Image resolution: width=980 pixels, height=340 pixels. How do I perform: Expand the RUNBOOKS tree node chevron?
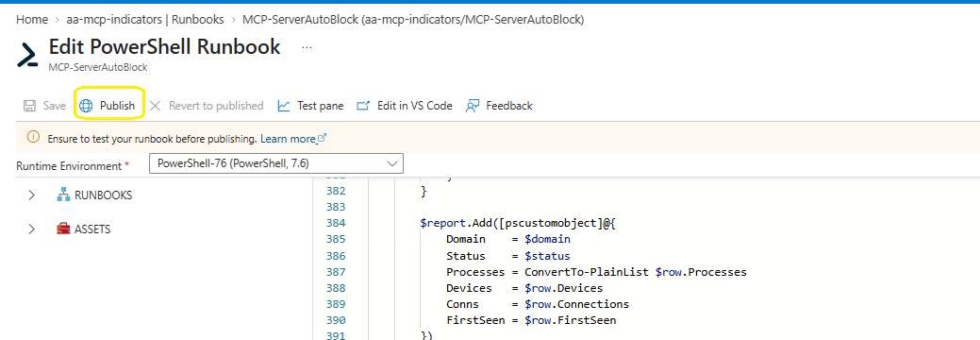(32, 195)
